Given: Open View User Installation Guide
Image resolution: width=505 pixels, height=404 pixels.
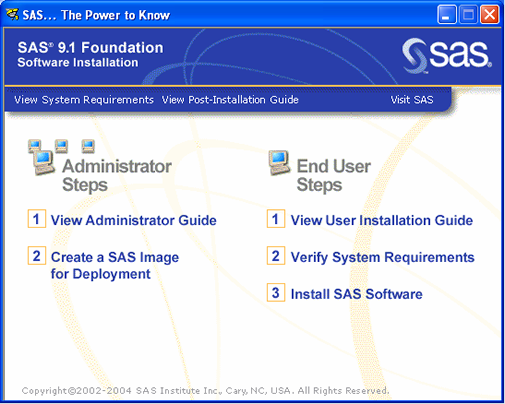Looking at the screenshot, I should 382,220.
